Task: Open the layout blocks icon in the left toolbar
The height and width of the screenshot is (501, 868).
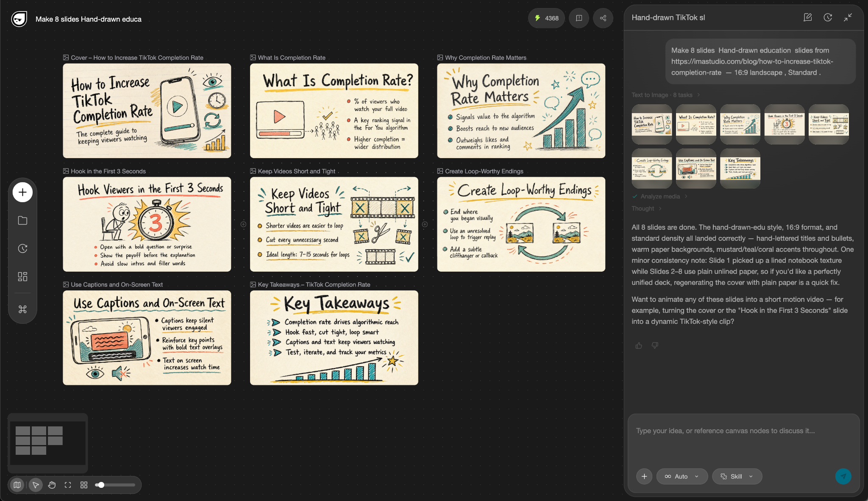Action: 22,276
